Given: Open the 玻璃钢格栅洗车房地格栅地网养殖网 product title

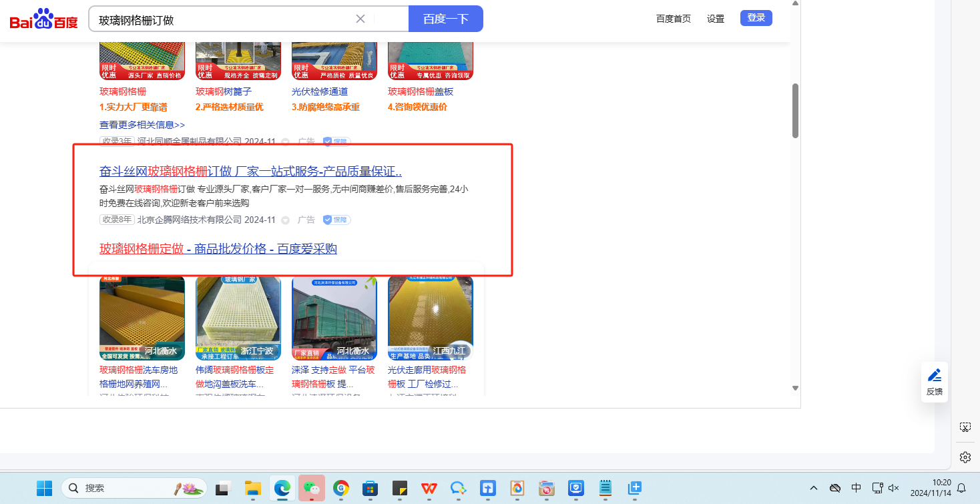Looking at the screenshot, I should tap(139, 377).
